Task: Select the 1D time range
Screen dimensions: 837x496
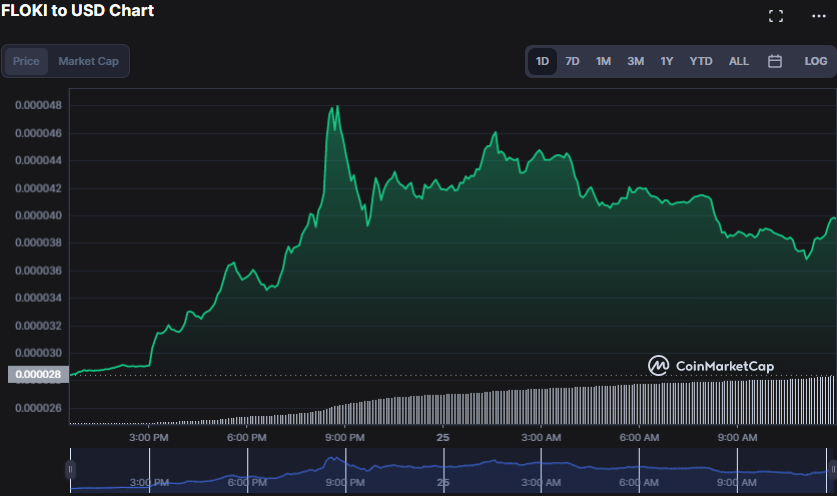Action: [x=542, y=61]
